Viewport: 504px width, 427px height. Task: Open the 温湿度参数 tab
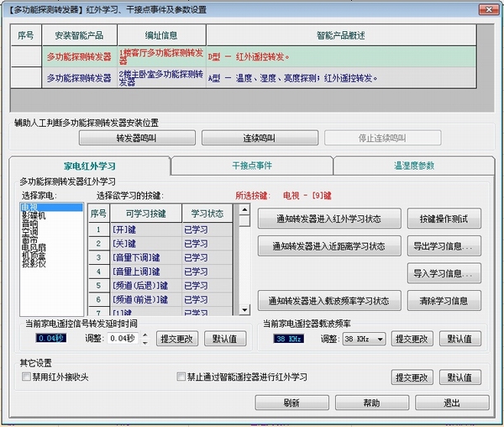[414, 166]
